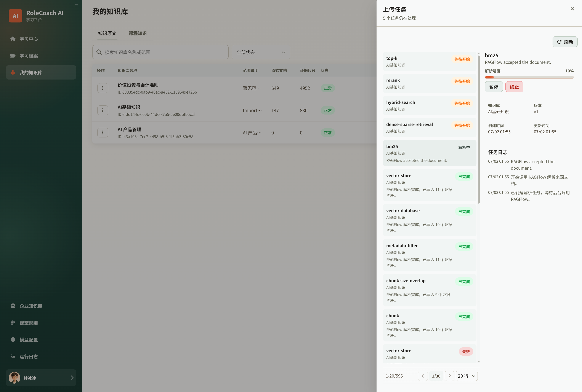Open actions menu for 价值投资与会计准则 row
Viewport: 582px width, 392px height.
[x=103, y=88]
